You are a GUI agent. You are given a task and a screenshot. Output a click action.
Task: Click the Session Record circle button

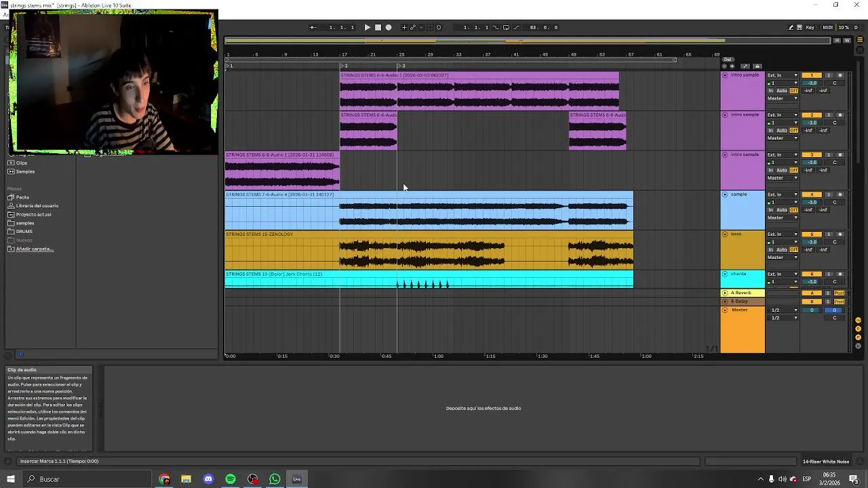439,28
